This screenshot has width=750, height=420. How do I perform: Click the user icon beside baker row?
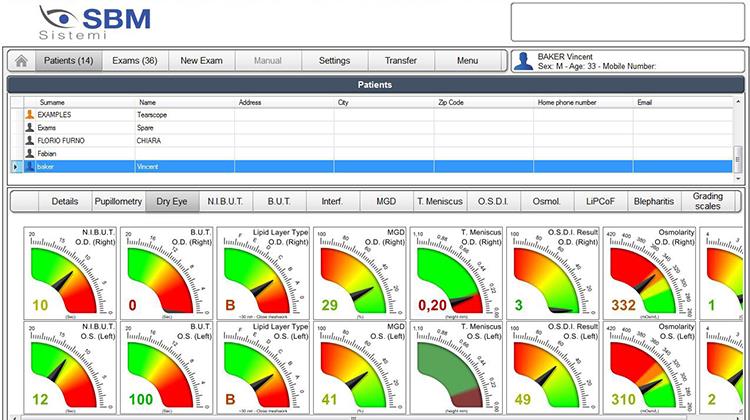pyautogui.click(x=30, y=166)
